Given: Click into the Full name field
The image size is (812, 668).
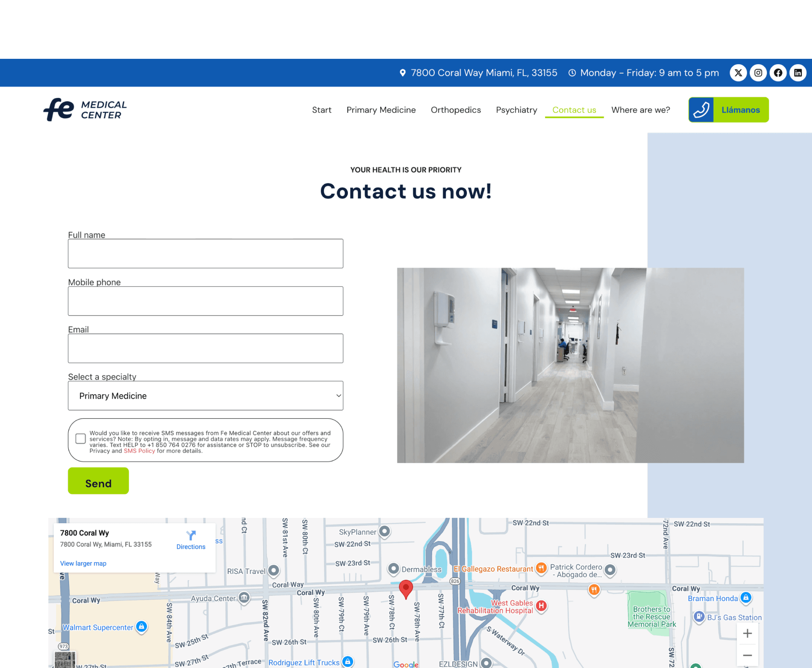Looking at the screenshot, I should click(205, 254).
